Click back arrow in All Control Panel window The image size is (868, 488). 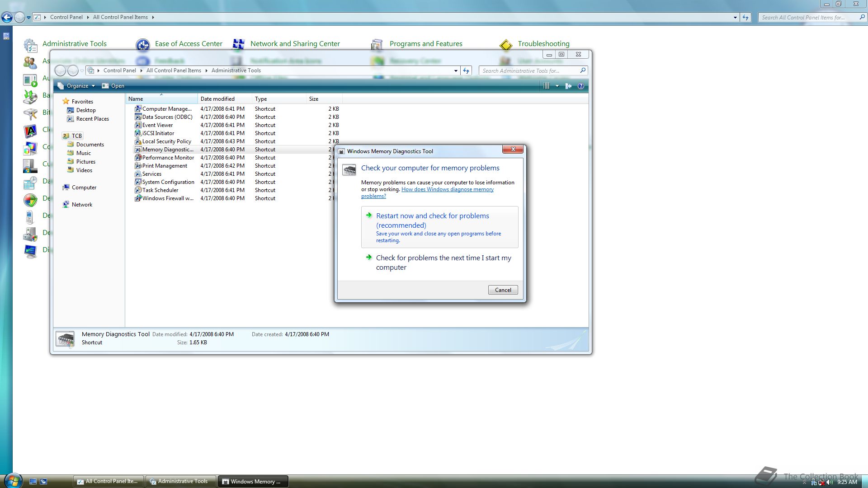[x=7, y=17]
